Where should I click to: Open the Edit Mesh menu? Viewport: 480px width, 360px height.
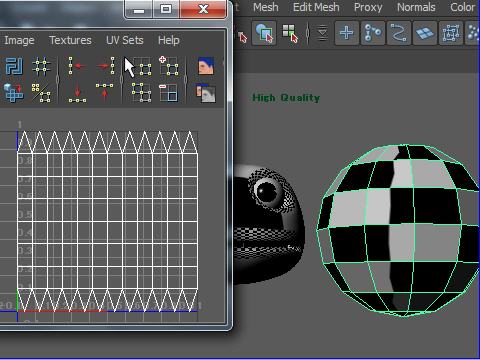pos(316,7)
